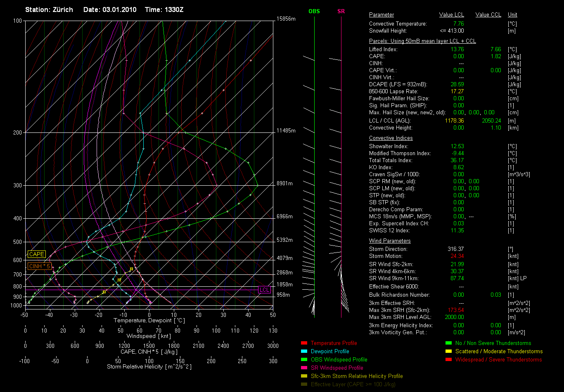This screenshot has height=392, width=564.
Task: Click the Storm Relative Helicity Profile swatch
Action: tap(304, 376)
